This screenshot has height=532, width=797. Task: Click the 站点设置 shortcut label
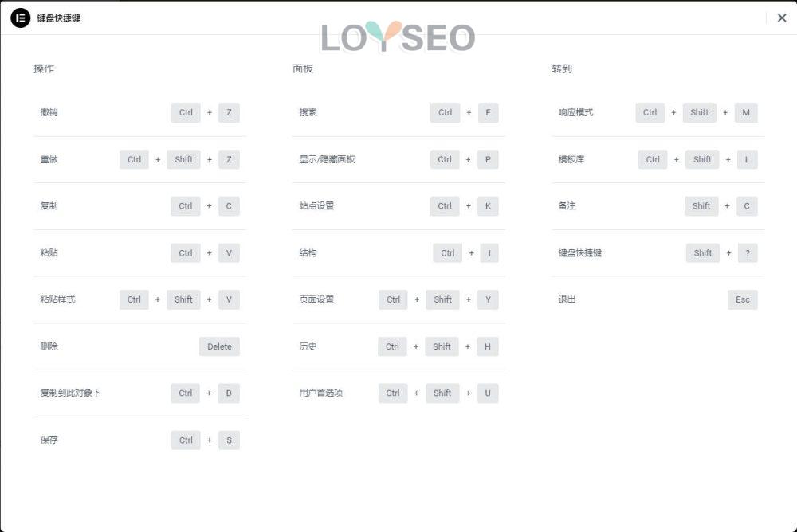[316, 205]
